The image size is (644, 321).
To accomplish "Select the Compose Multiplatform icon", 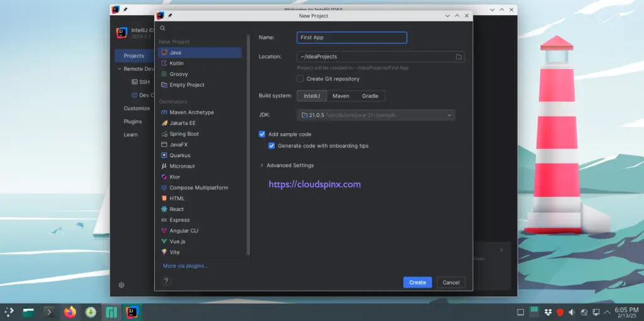I will point(164,188).
